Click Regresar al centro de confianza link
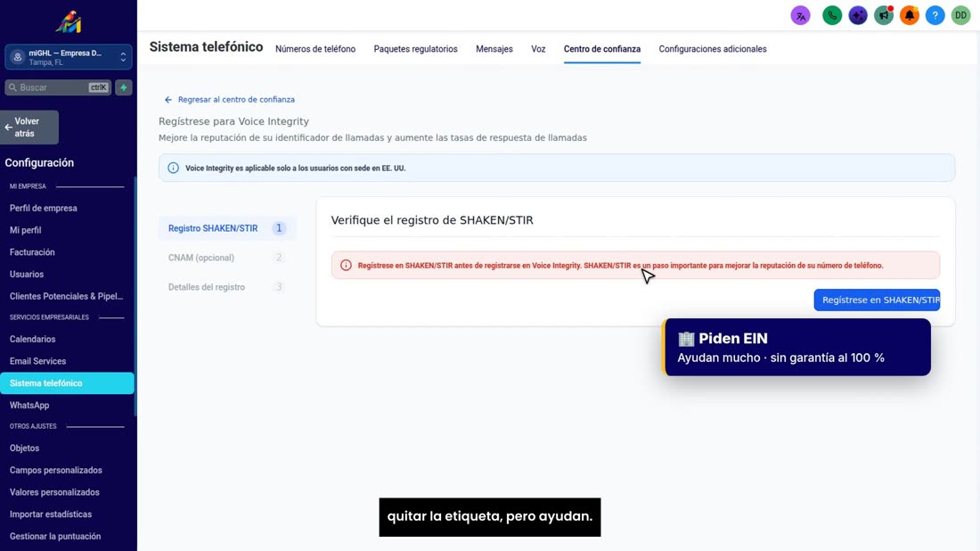 tap(229, 100)
